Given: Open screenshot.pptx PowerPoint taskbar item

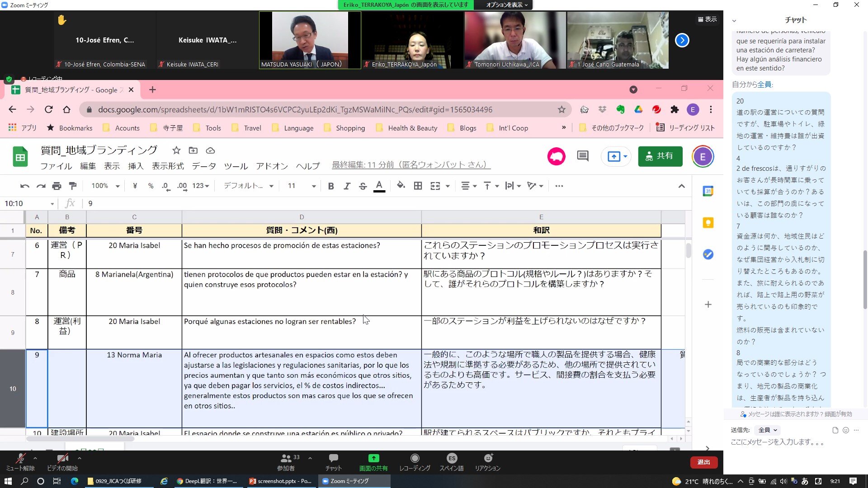Looking at the screenshot, I should click(x=281, y=481).
